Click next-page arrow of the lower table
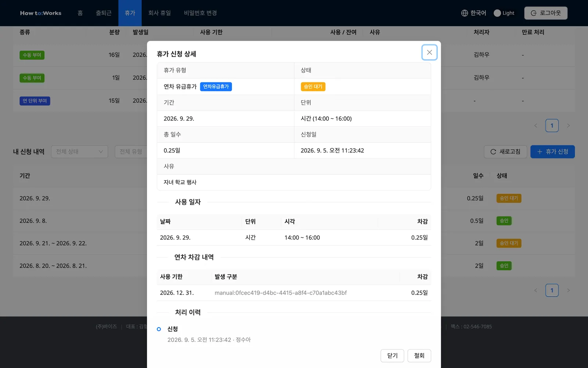 [x=569, y=290]
